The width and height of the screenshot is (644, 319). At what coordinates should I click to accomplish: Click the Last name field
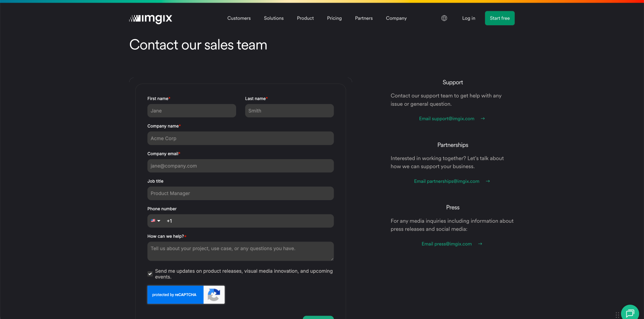coord(289,111)
